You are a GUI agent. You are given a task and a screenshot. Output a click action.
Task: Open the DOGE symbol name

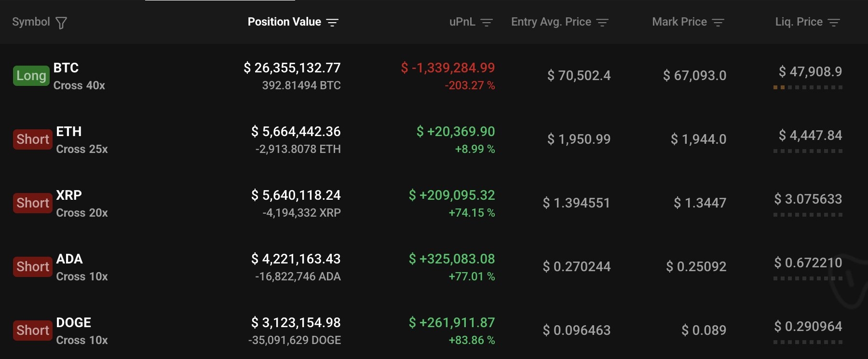(74, 323)
